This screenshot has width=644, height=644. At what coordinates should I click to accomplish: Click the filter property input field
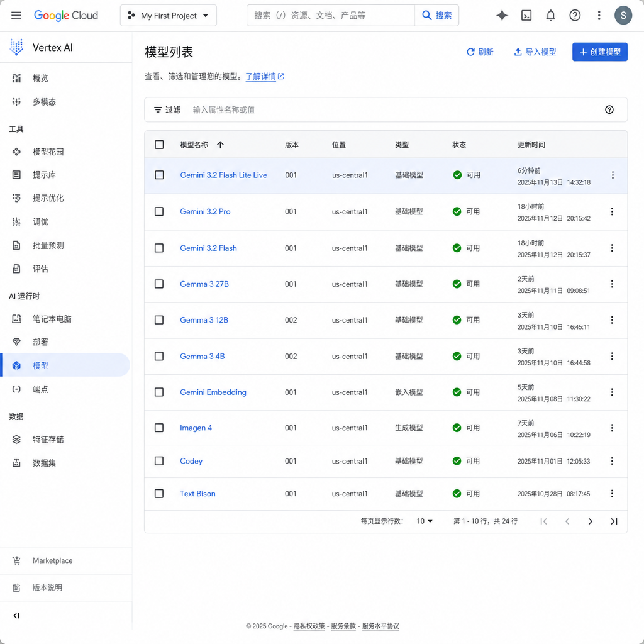[394, 109]
